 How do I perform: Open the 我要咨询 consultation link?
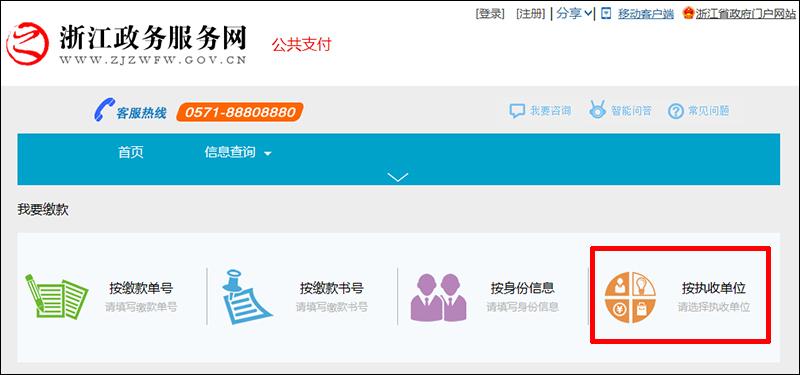pyautogui.click(x=550, y=111)
